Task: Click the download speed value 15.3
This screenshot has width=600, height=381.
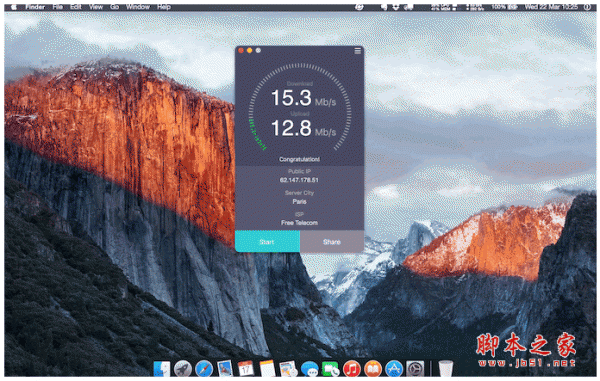Action: click(292, 98)
